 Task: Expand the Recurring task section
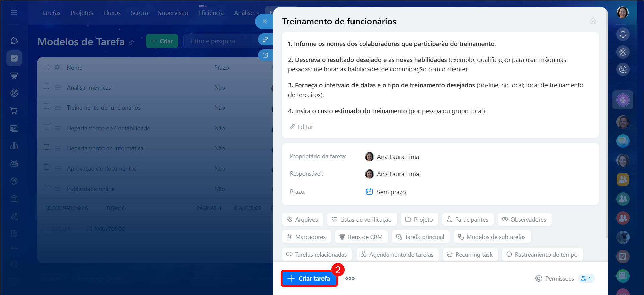click(470, 254)
